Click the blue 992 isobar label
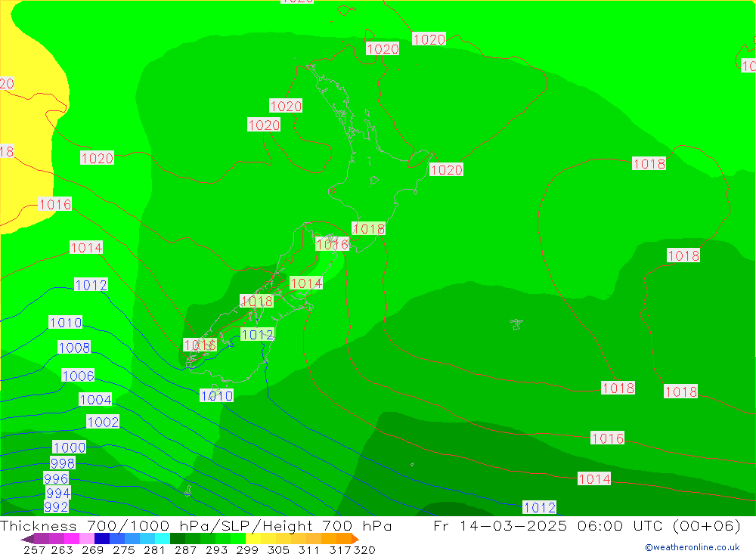 click(56, 506)
